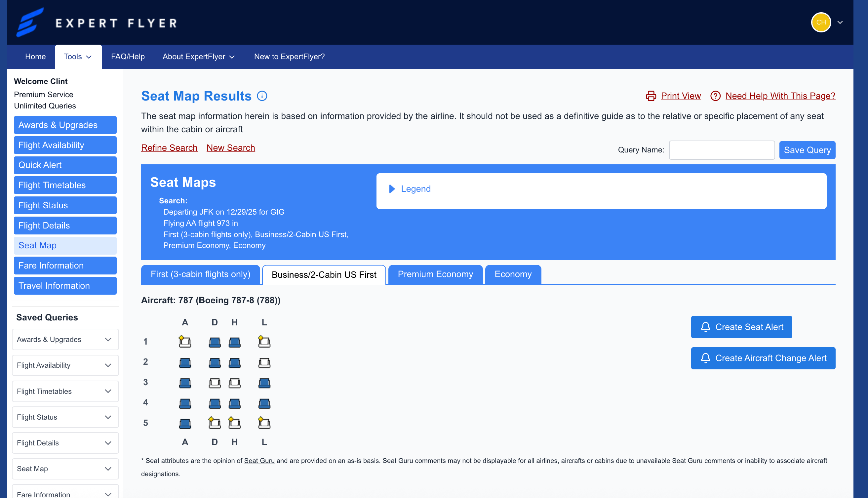
Task: Open the Refine Search link
Action: [169, 148]
